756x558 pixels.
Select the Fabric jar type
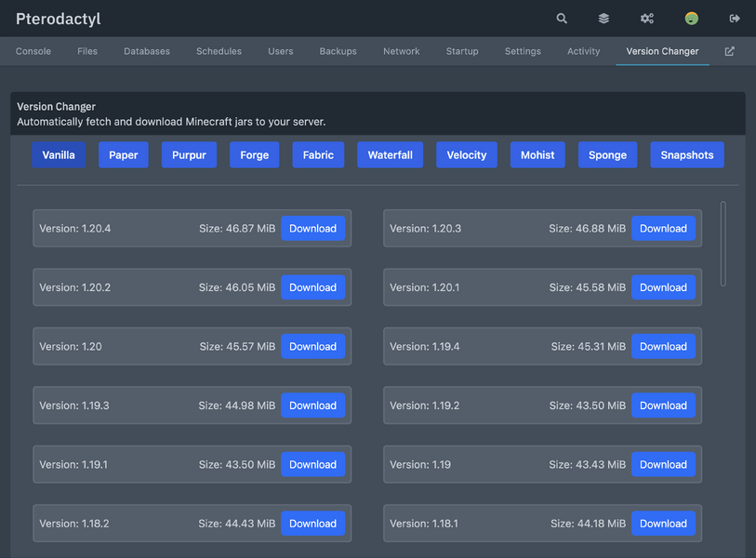point(318,154)
